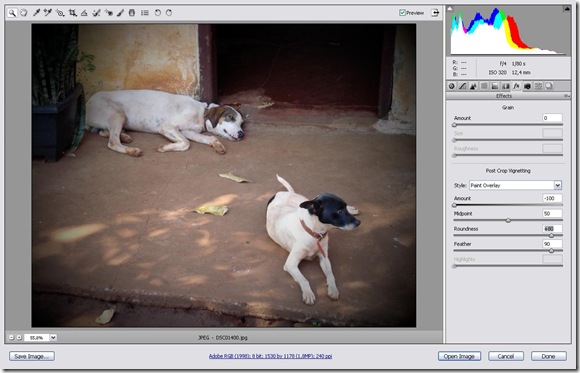
Task: Pick the White Balance eyedropper tool
Action: [36, 13]
